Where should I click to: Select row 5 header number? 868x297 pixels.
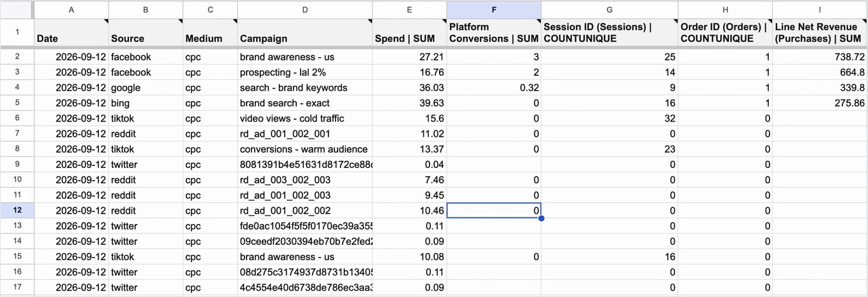[x=17, y=103]
